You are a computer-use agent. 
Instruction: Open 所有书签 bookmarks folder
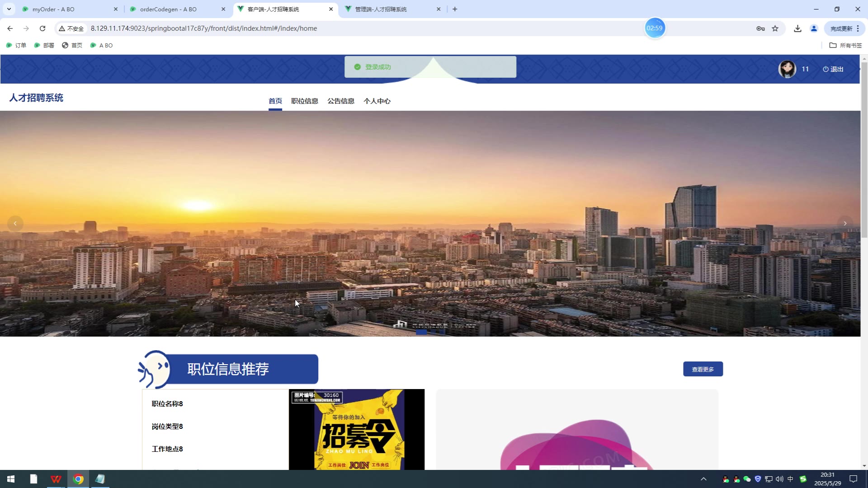(x=845, y=45)
